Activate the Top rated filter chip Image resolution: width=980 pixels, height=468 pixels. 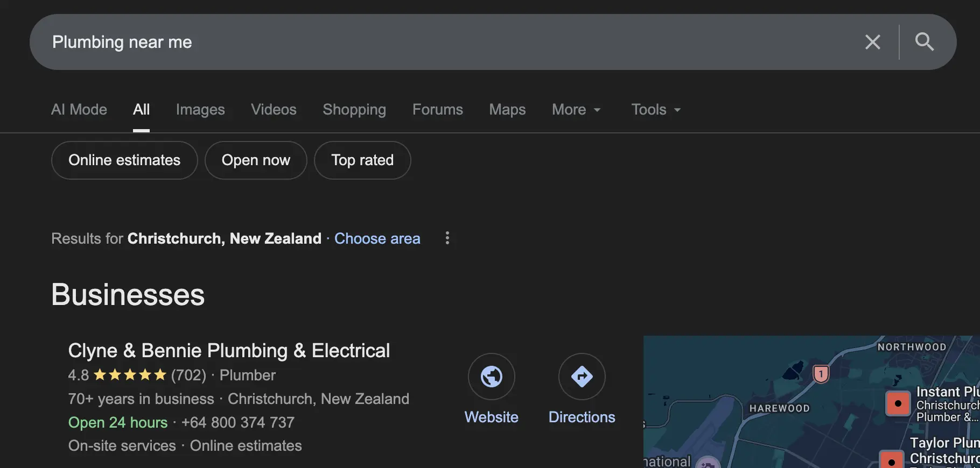tap(362, 160)
